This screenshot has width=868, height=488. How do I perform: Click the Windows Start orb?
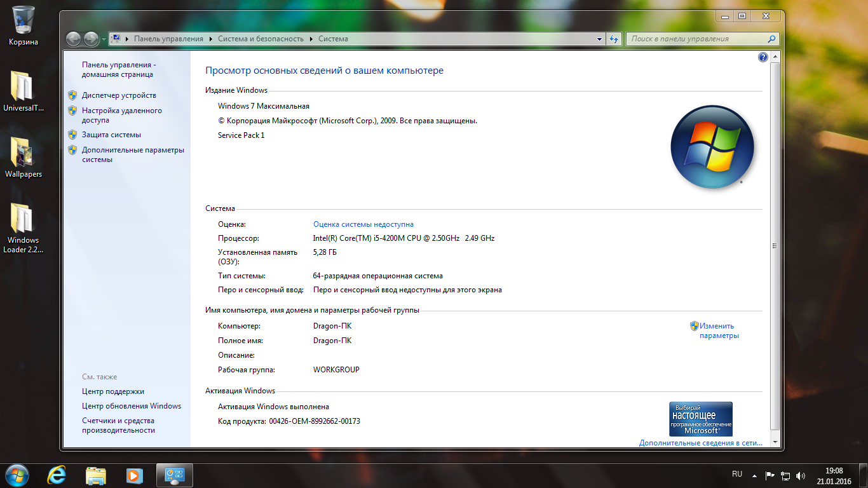coord(17,475)
